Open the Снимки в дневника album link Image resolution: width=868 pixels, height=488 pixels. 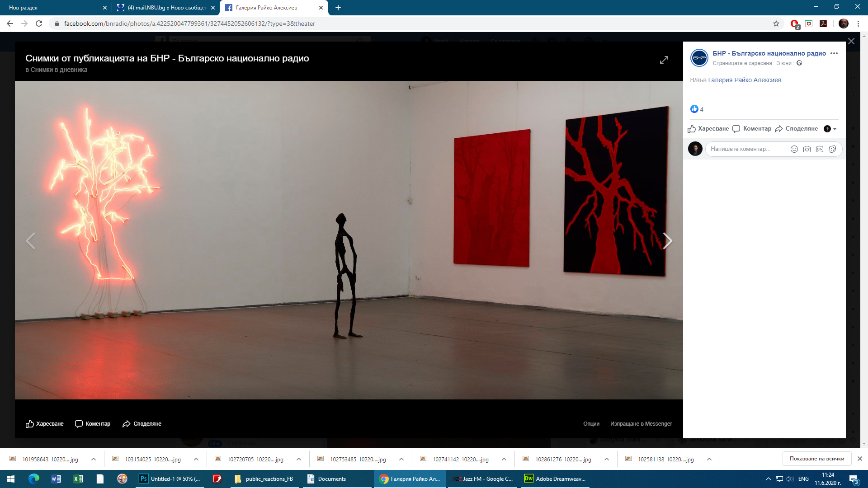[x=59, y=70]
